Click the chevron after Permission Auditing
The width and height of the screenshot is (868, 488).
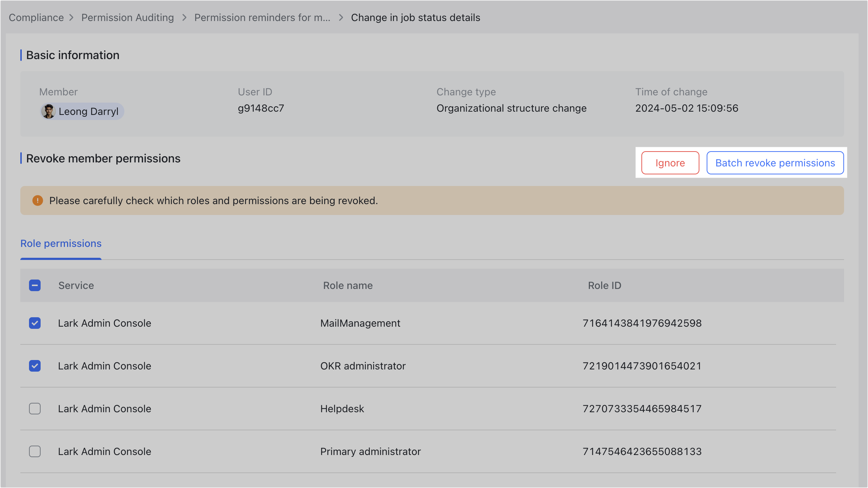pos(184,17)
